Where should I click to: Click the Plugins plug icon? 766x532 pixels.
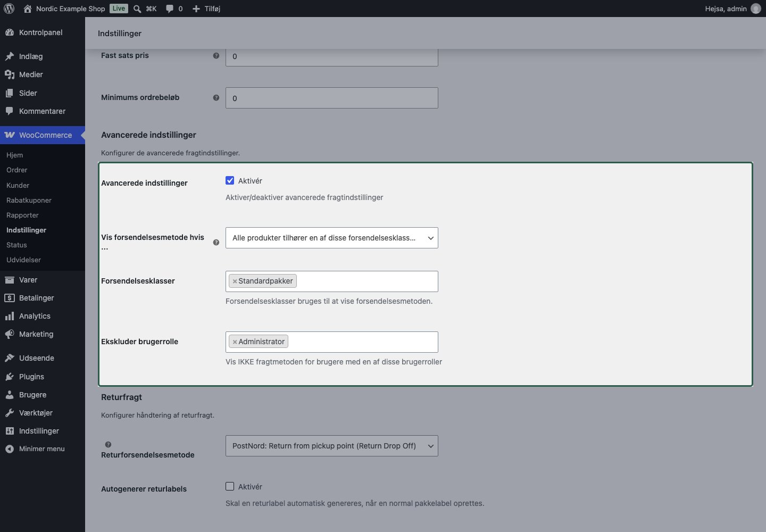click(10, 377)
